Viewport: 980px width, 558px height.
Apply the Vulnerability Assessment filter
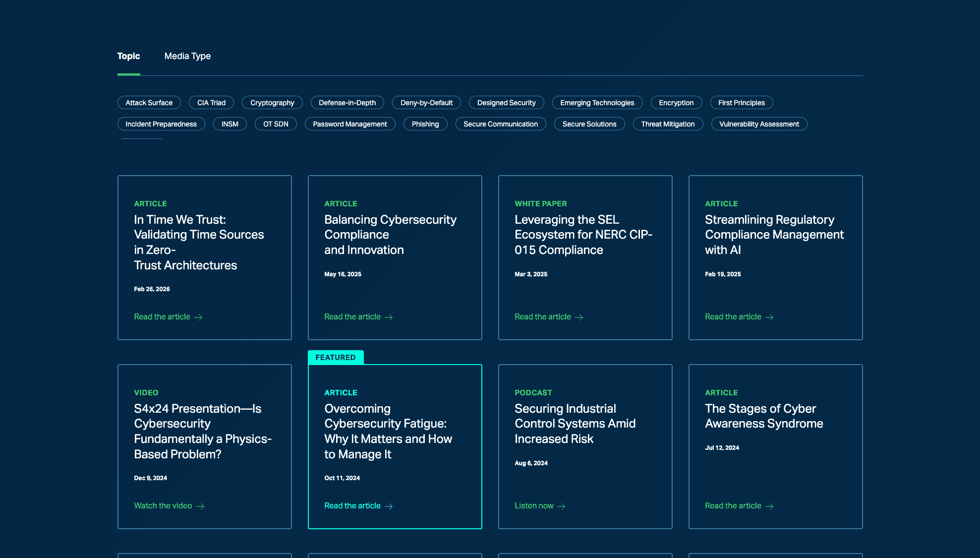759,124
